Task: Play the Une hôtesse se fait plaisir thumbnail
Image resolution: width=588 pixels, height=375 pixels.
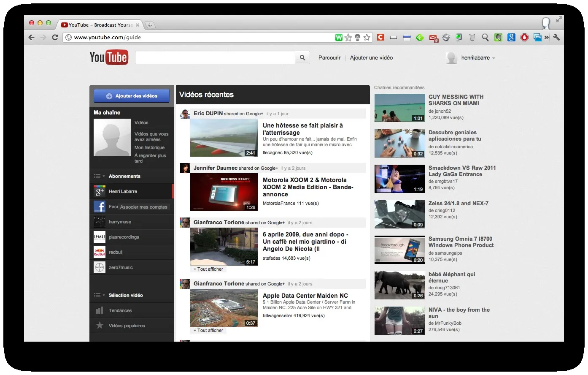Action: [224, 138]
